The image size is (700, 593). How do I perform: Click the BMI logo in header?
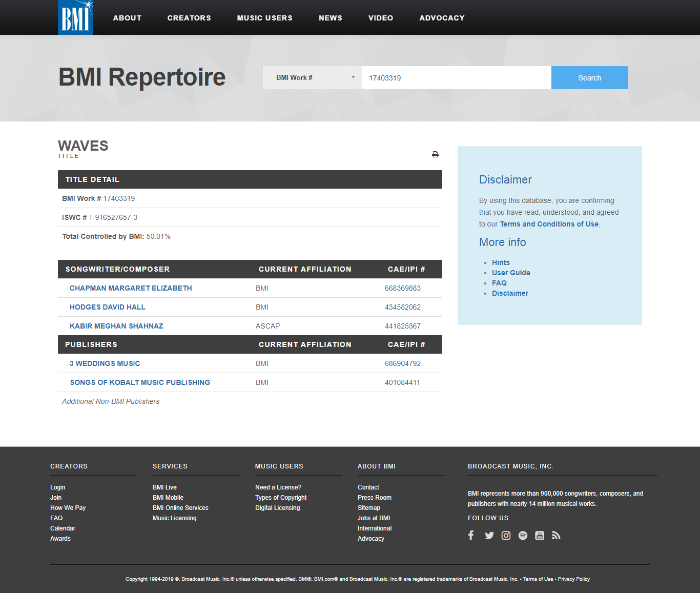(75, 17)
